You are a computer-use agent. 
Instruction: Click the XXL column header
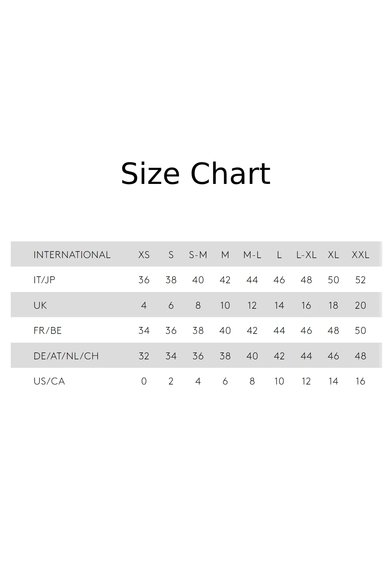[360, 255]
